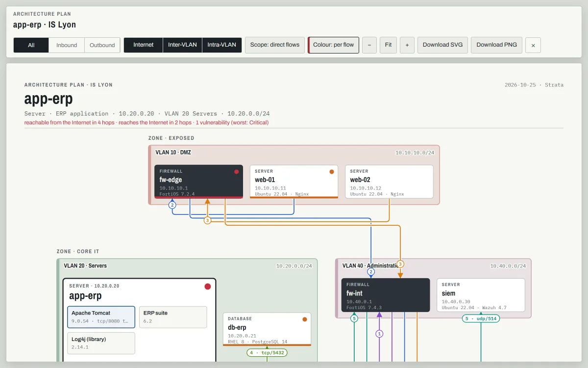Click teal flow marker 5 below fw-int

[x=354, y=318]
